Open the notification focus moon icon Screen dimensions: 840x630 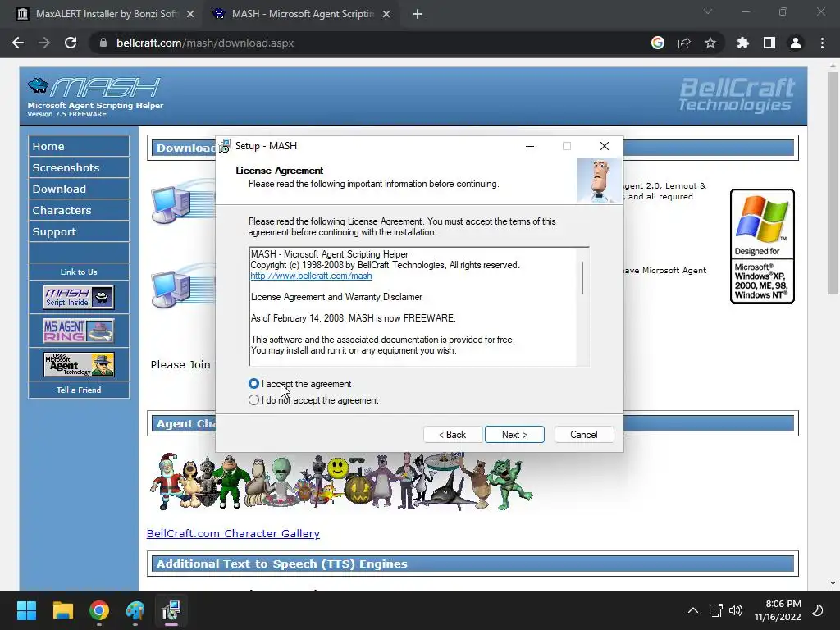[818, 610]
